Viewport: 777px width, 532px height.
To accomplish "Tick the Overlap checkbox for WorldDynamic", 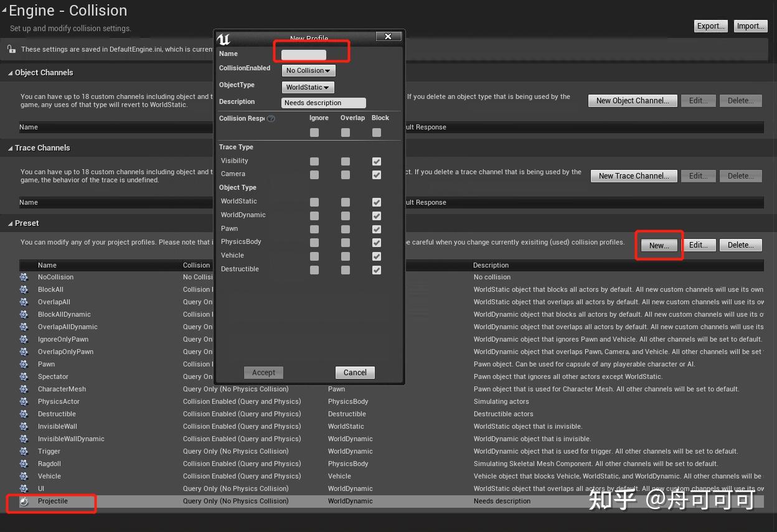I will 346,216.
